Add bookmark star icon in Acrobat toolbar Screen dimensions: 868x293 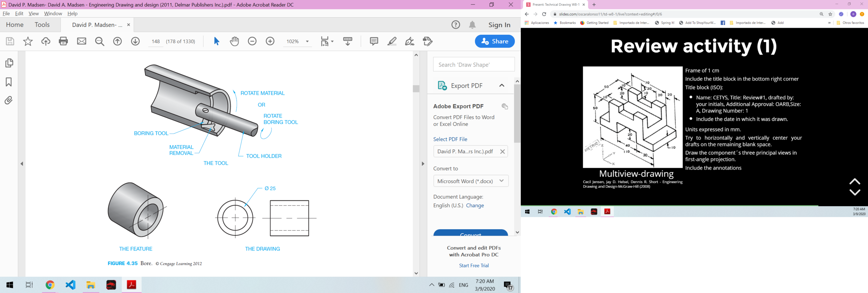28,41
